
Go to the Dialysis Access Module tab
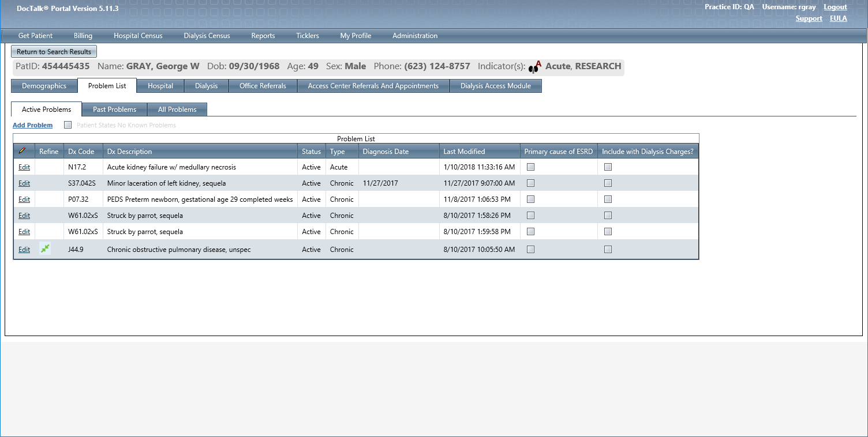[495, 86]
